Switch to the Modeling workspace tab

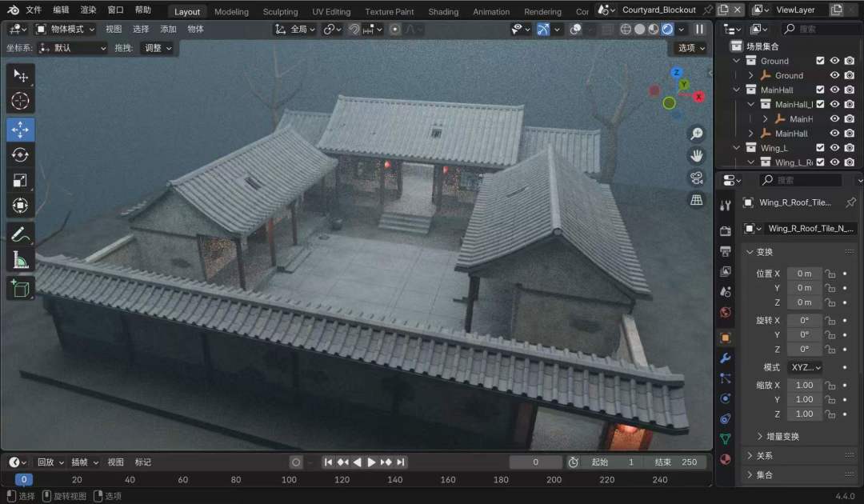pyautogui.click(x=231, y=11)
